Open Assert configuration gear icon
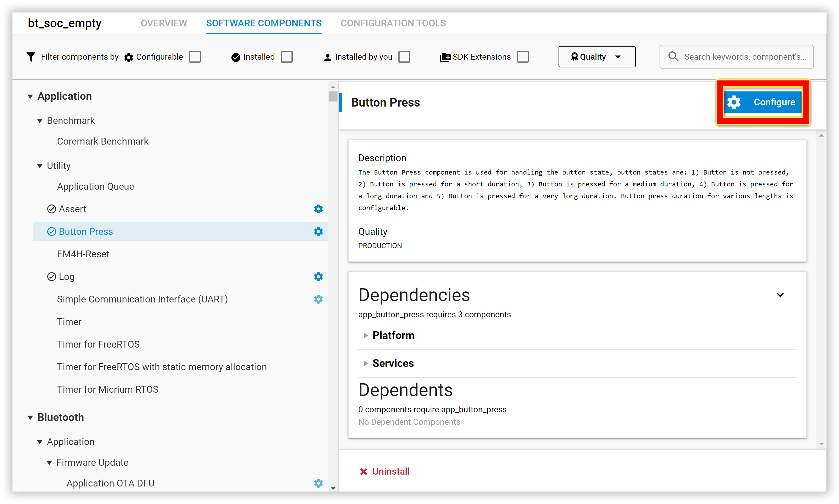The image size is (839, 504). pyautogui.click(x=318, y=209)
